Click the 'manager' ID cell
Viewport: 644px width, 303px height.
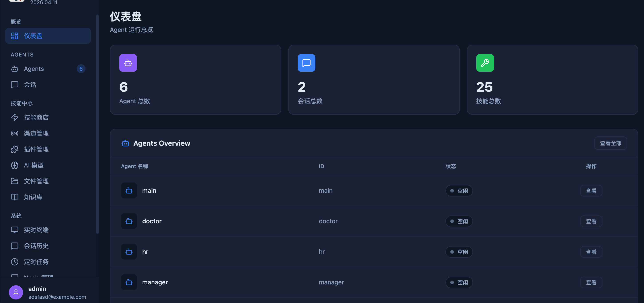click(331, 282)
